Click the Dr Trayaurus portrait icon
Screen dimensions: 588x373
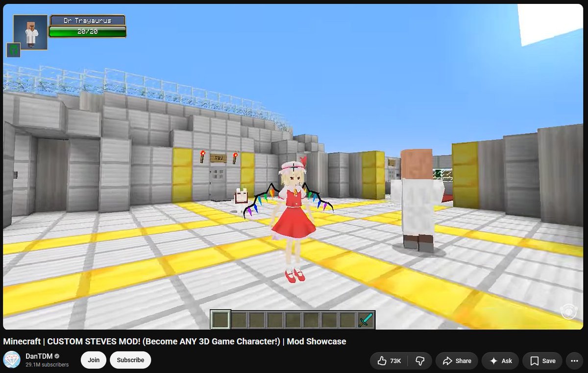30,32
